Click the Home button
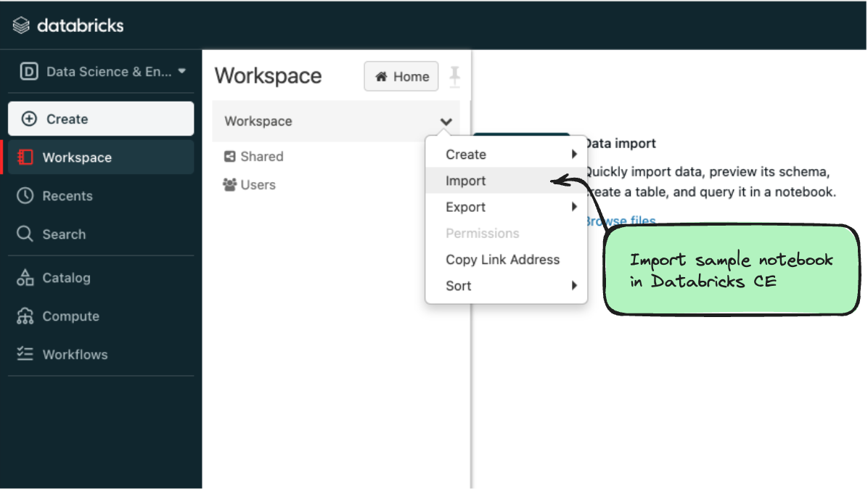Screen dimensions: 868x489 (401, 76)
